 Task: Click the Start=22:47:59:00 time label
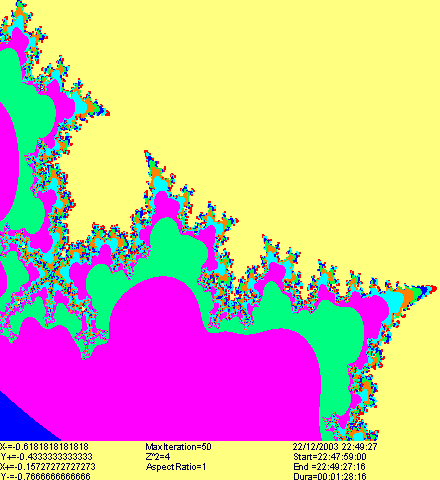(330, 457)
